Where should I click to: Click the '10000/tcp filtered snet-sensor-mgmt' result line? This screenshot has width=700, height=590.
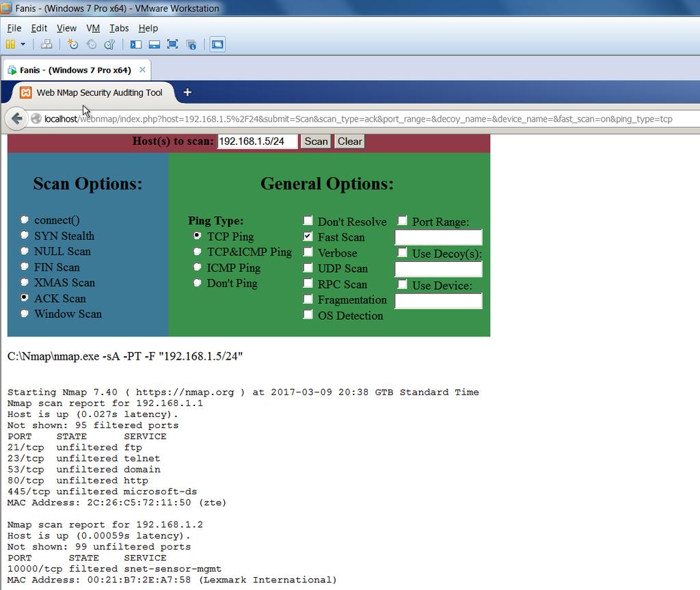coord(114,569)
